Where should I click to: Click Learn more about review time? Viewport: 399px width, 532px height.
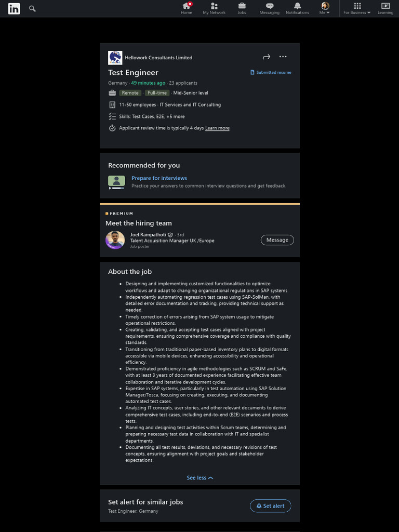217,128
